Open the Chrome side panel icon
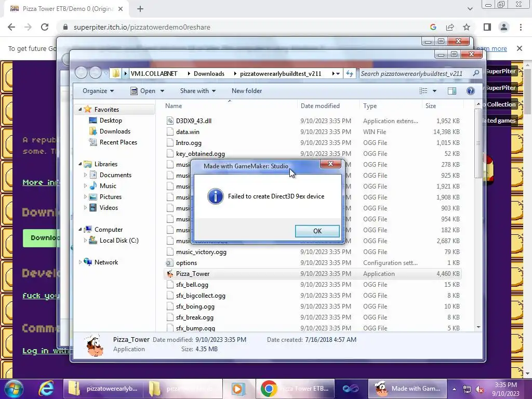The image size is (532, 399). (x=487, y=27)
